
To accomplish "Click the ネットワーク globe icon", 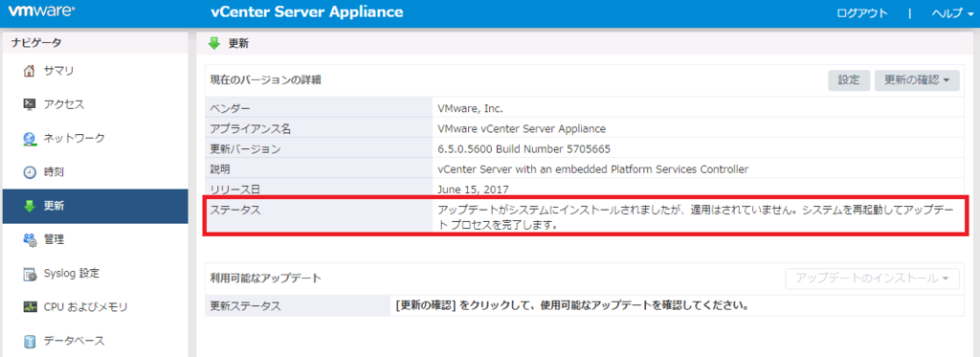I will [30, 138].
